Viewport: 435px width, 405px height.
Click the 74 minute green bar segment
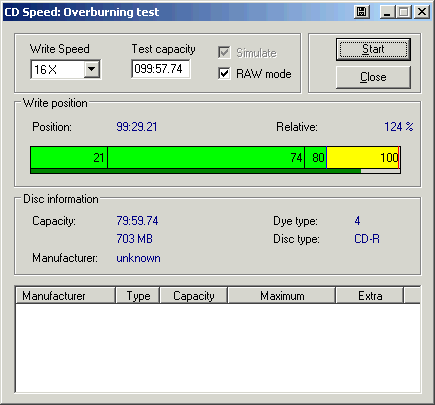pos(206,157)
